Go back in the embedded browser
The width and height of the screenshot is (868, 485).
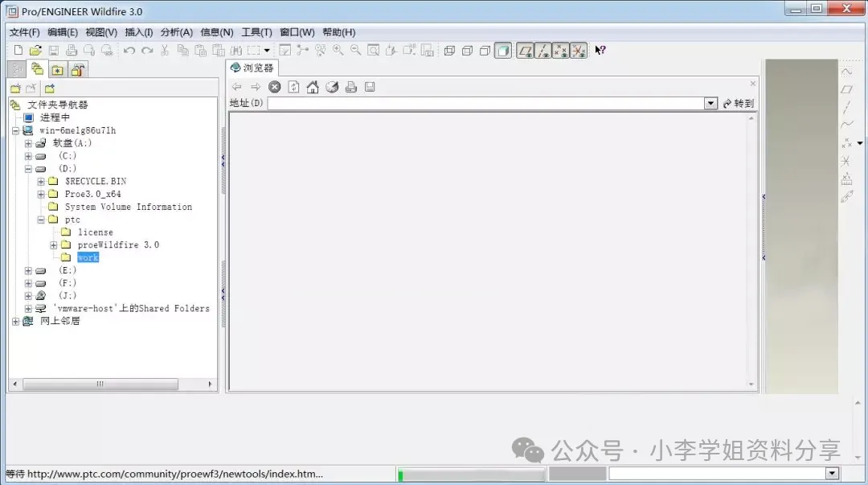pos(237,87)
